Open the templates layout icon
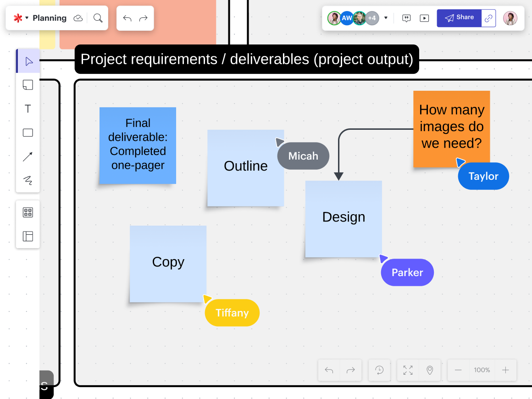This screenshot has width=532, height=399. (28, 236)
